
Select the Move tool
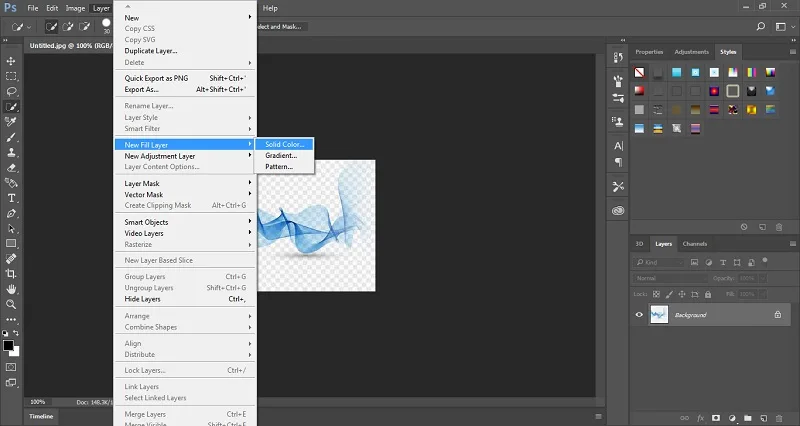coord(11,61)
